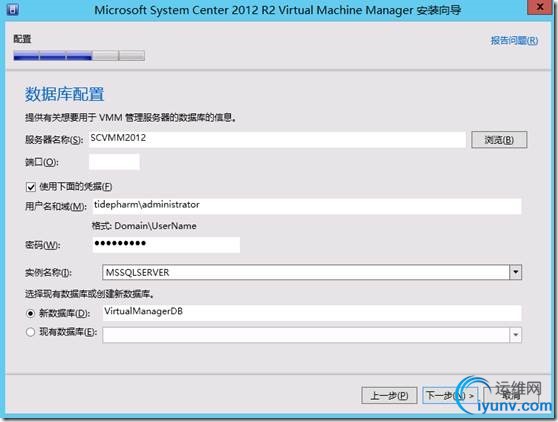Click the 浏览(B) browse button
This screenshot has height=422, width=558.
(x=499, y=139)
